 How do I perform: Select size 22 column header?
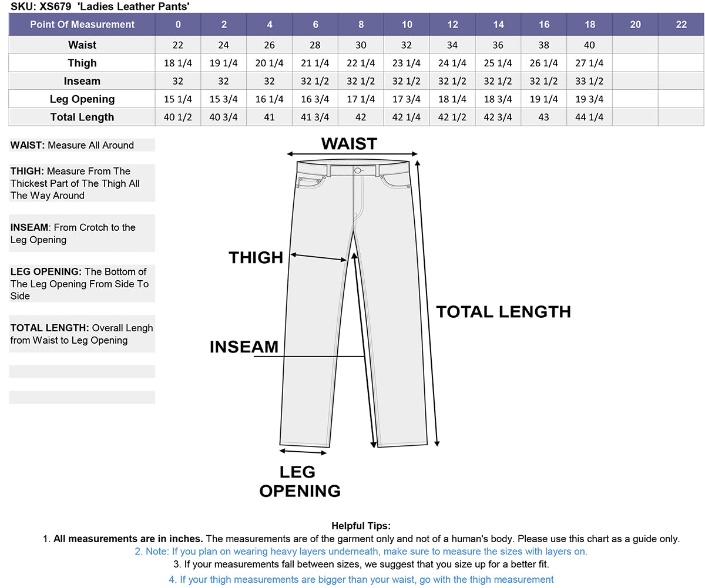click(681, 25)
